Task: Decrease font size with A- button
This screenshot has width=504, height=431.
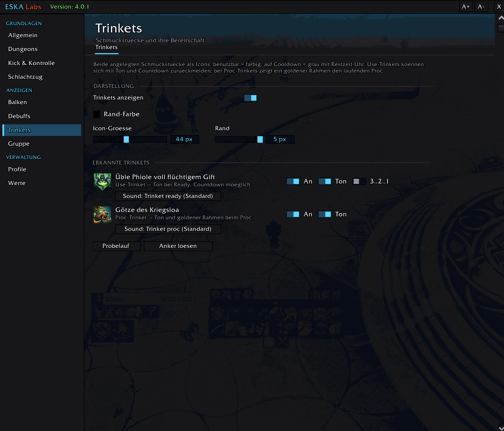Action: pos(481,7)
